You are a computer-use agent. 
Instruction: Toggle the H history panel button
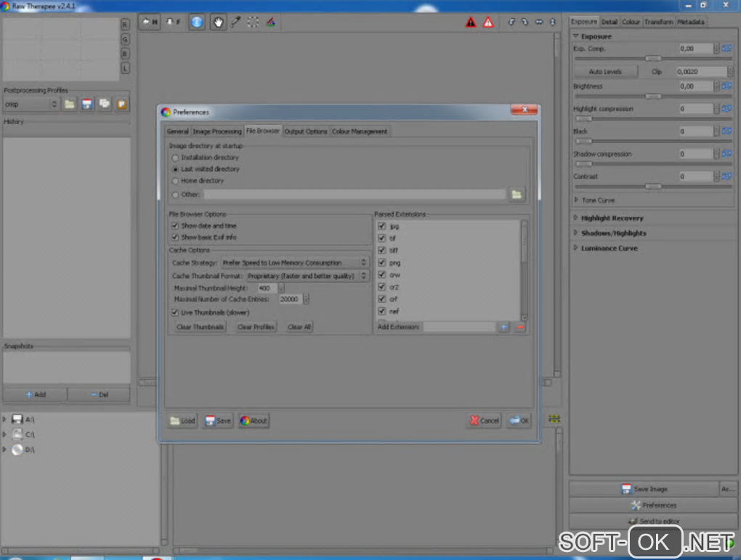pyautogui.click(x=150, y=23)
